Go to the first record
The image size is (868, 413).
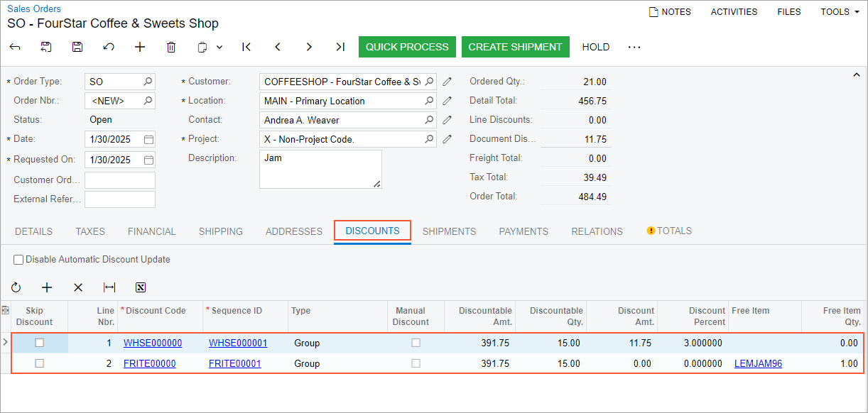[x=246, y=47]
